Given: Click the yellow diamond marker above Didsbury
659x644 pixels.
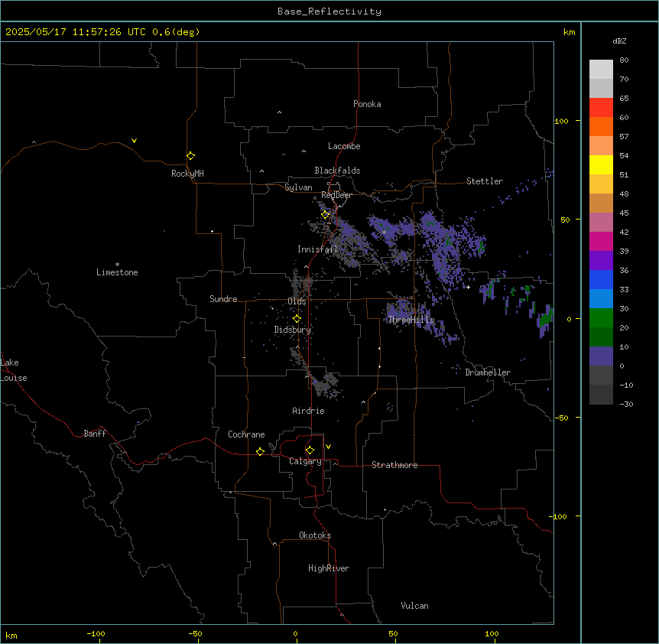Looking at the screenshot, I should point(297,319).
